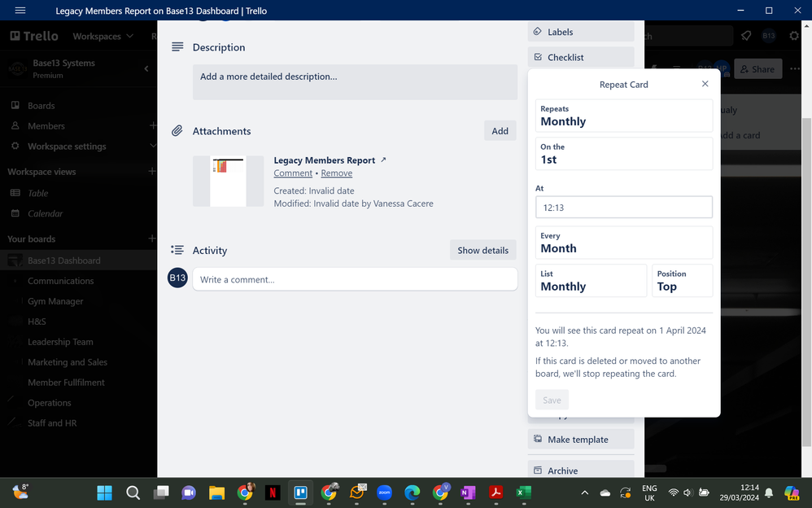
Task: Open the On the 1st dropdown
Action: (623, 153)
